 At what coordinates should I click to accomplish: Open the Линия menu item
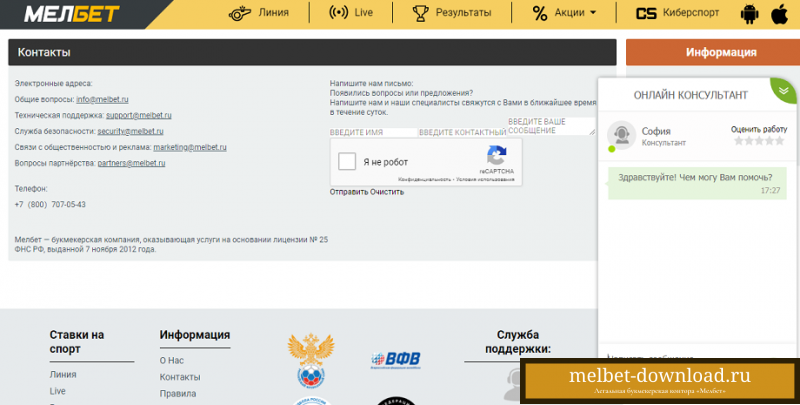[273, 12]
